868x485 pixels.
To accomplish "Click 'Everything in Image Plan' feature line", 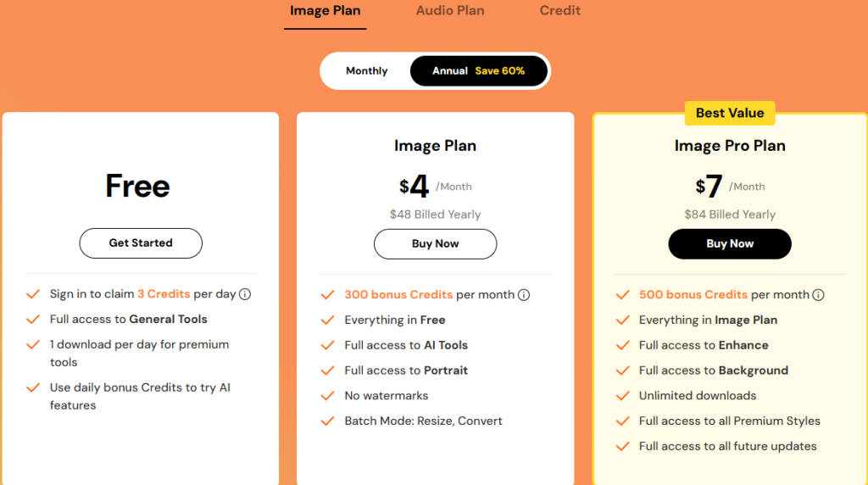I will (x=708, y=320).
